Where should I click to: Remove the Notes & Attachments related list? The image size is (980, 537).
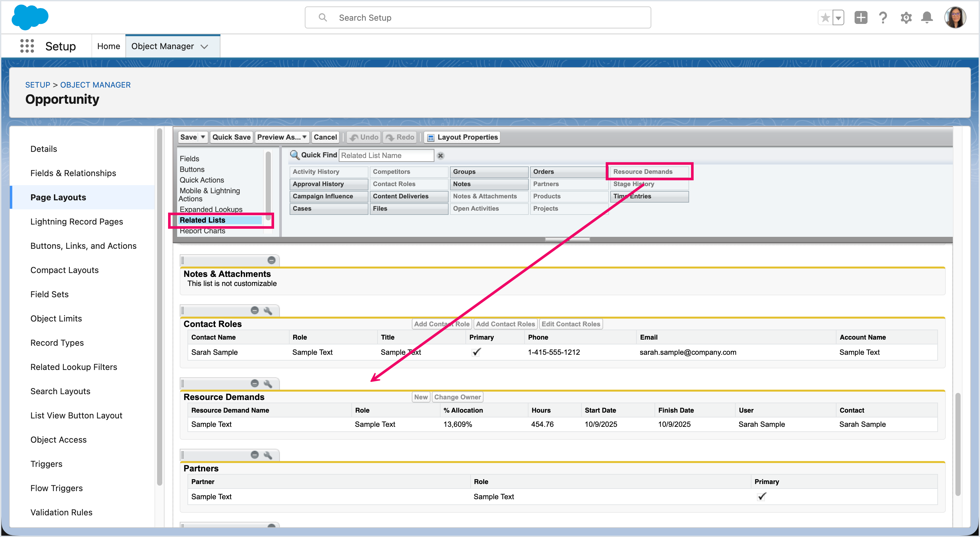point(271,260)
